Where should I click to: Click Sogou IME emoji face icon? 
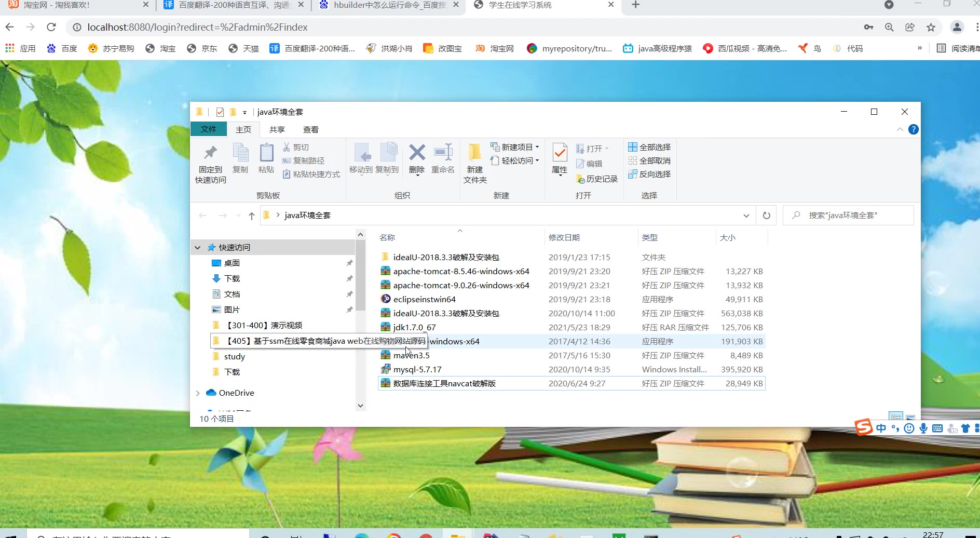tap(909, 428)
